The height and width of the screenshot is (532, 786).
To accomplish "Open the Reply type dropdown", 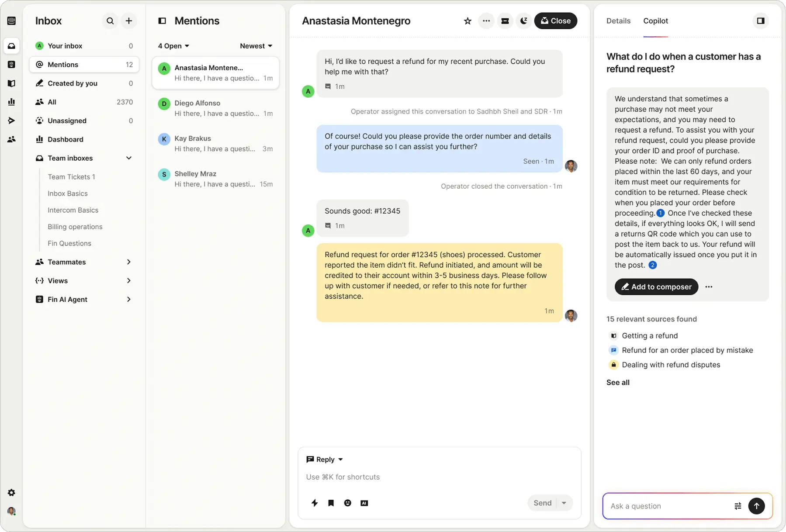I will [x=325, y=459].
